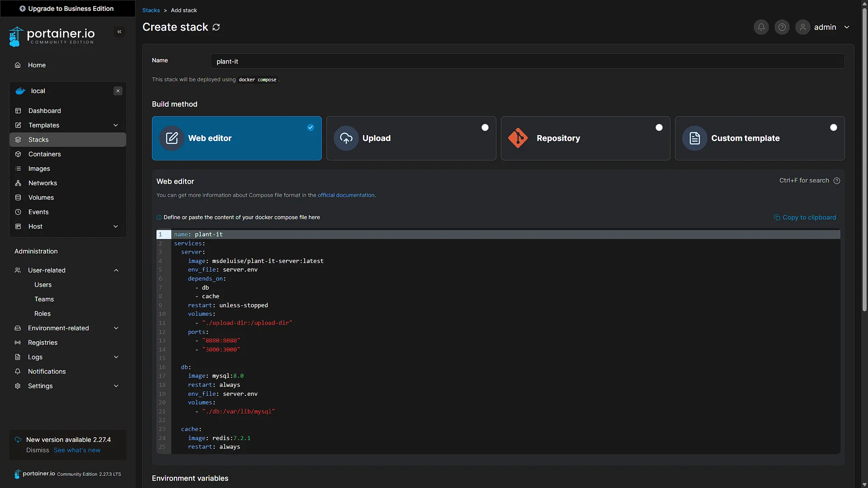Image resolution: width=868 pixels, height=488 pixels.
Task: Open the official documentation link
Action: (346, 195)
